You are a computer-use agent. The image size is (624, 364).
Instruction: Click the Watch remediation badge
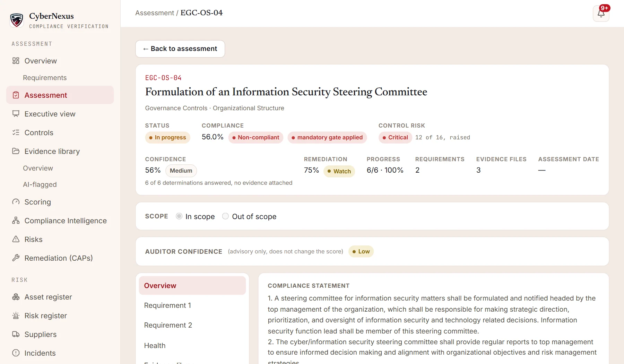pyautogui.click(x=339, y=171)
